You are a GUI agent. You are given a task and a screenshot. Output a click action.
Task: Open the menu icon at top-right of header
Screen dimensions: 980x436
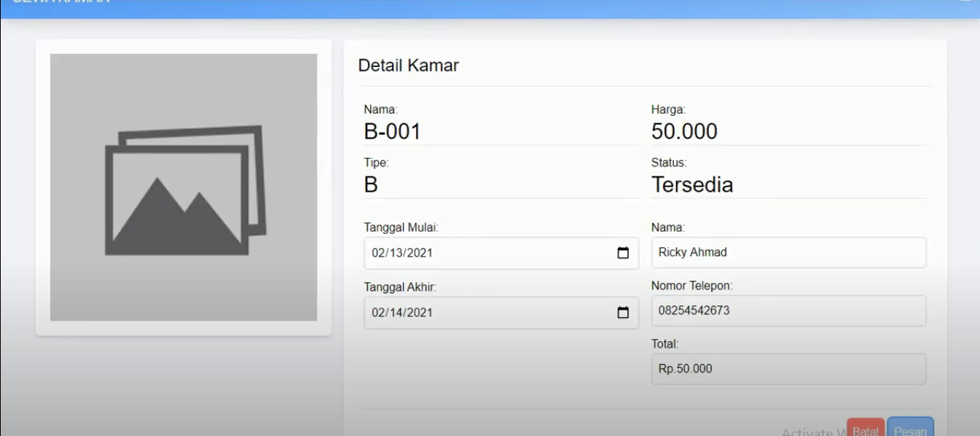[x=965, y=2]
